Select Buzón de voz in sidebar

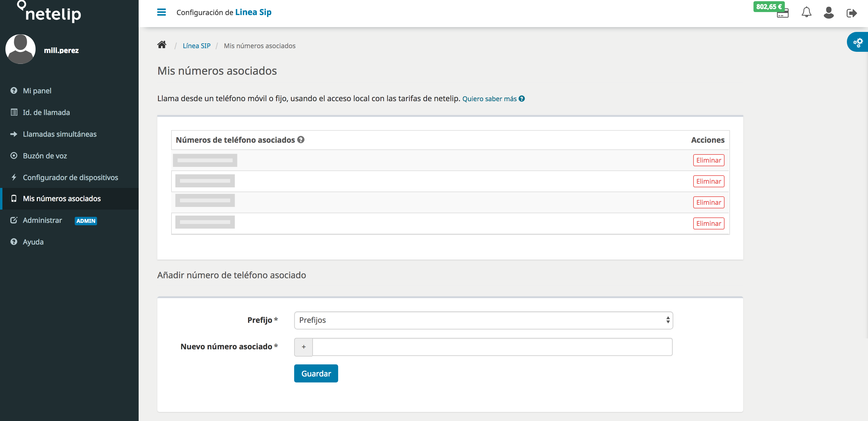coord(45,156)
